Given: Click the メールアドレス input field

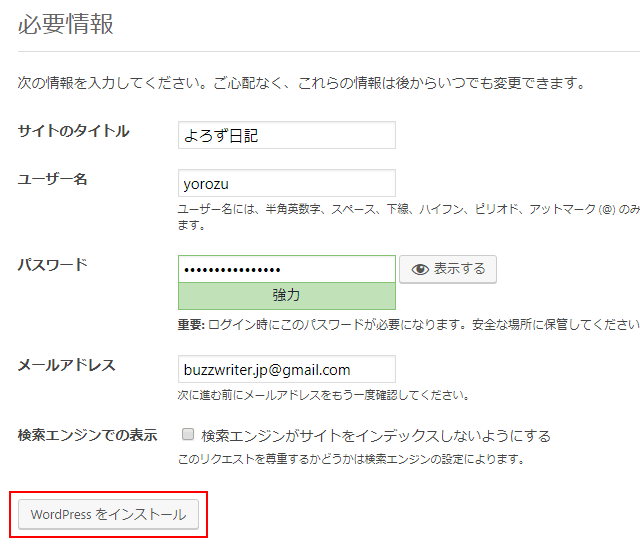Looking at the screenshot, I should point(287,369).
